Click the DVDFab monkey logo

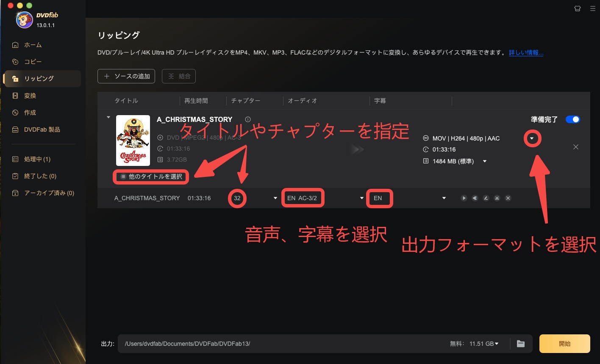tap(24, 19)
